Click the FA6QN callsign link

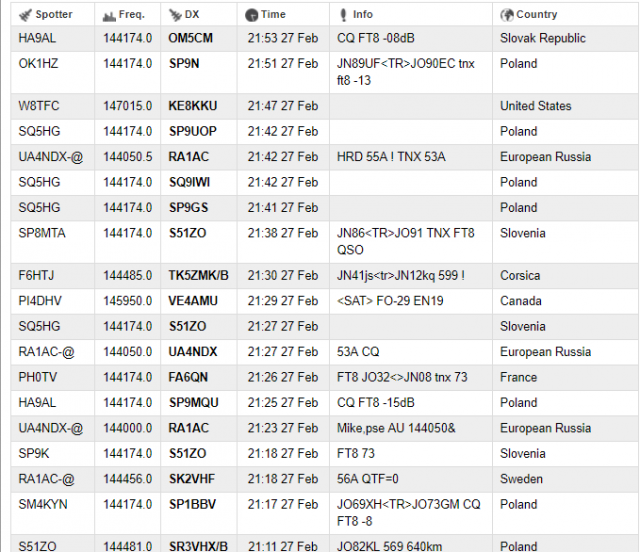tap(188, 378)
